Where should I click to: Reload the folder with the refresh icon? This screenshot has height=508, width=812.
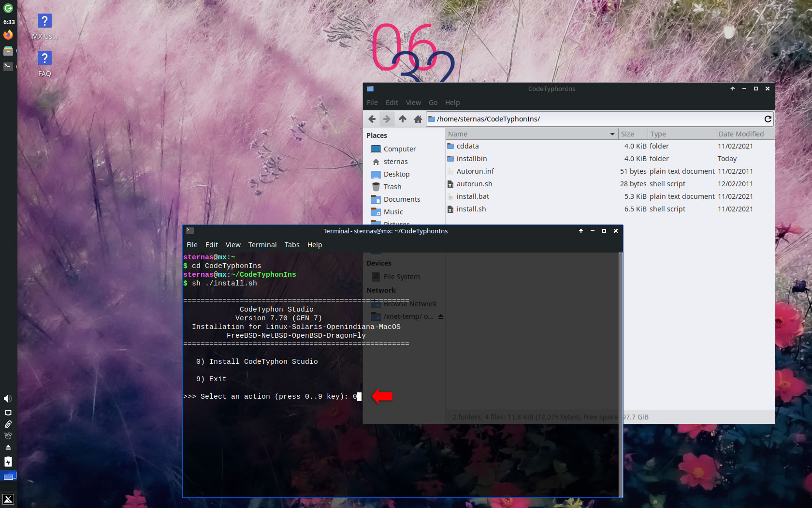[768, 119]
